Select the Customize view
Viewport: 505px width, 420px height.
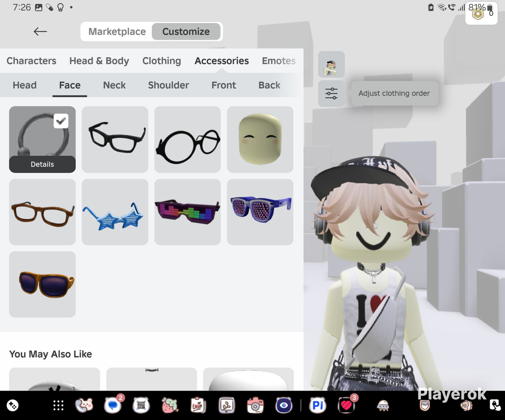tap(186, 31)
